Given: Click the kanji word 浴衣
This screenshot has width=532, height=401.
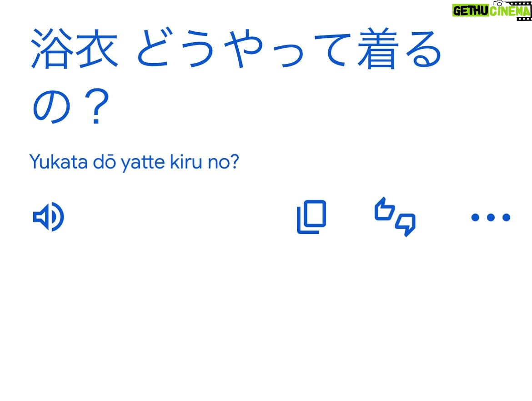Looking at the screenshot, I should coord(74,49).
